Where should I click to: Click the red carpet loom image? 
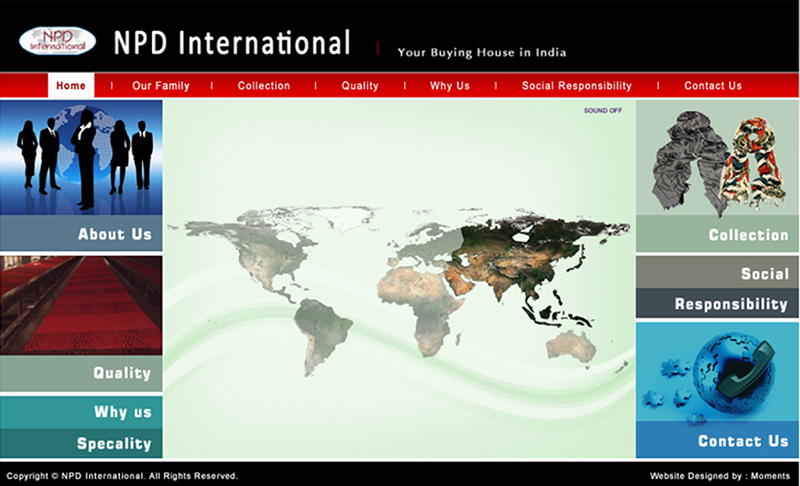click(81, 305)
